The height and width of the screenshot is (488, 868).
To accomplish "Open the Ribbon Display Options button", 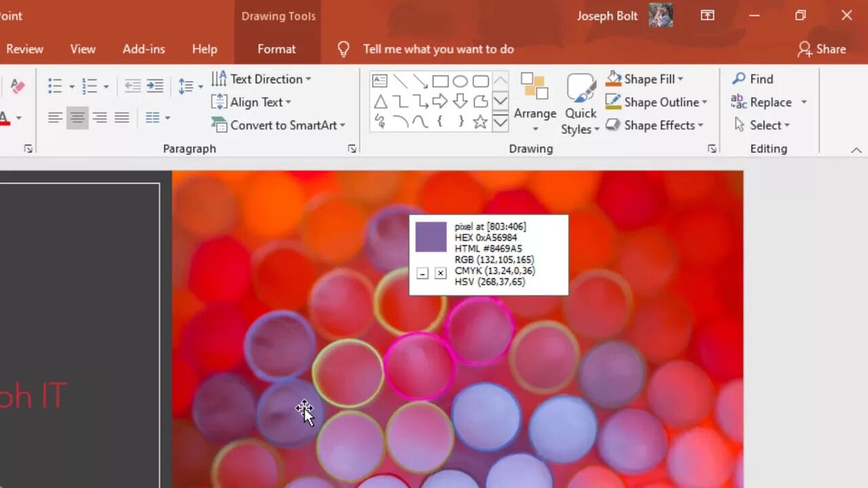I will click(x=707, y=15).
